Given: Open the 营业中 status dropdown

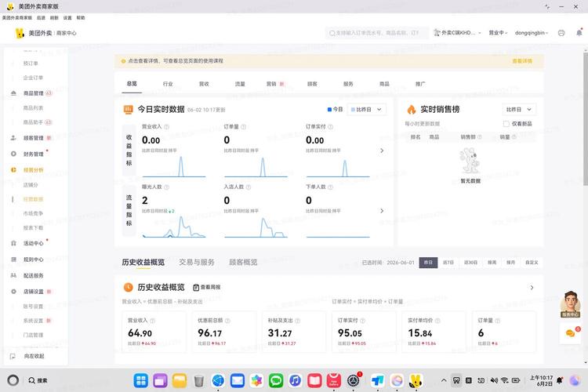Looking at the screenshot, I should tap(498, 33).
